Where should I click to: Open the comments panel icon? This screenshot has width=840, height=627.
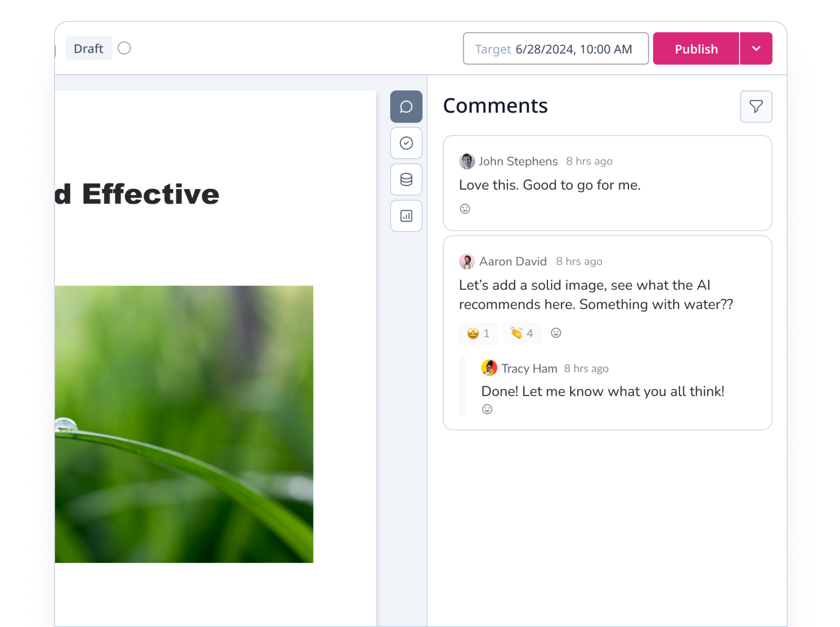pyautogui.click(x=406, y=107)
